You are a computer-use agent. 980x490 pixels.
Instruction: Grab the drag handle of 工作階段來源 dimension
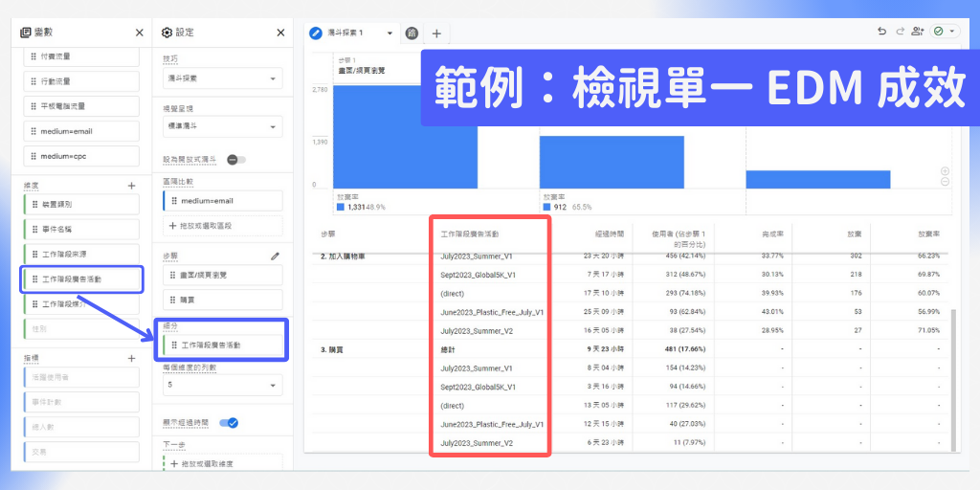(x=35, y=255)
